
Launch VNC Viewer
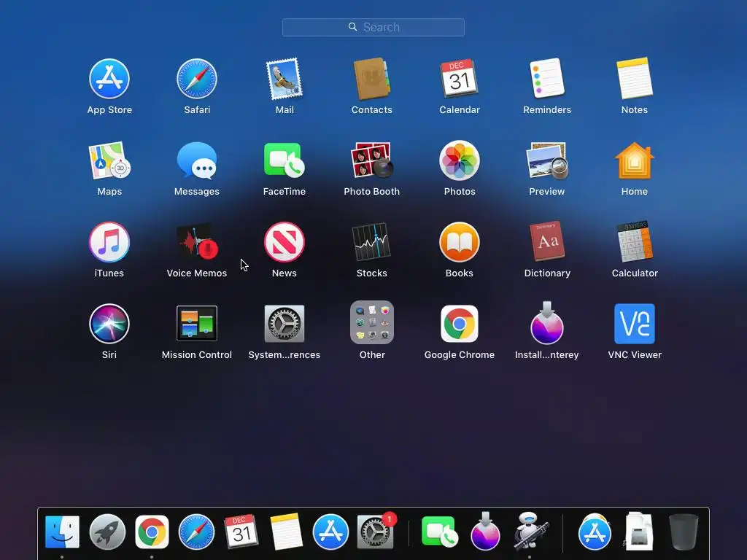tap(635, 324)
